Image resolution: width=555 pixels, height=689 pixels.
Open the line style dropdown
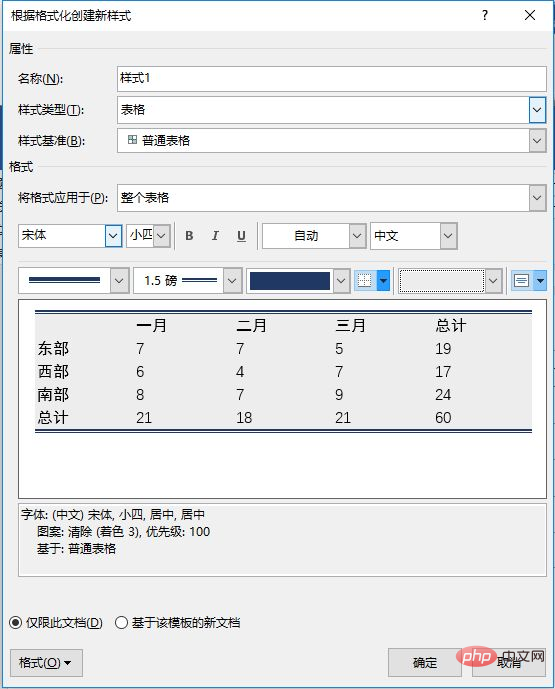(x=119, y=280)
